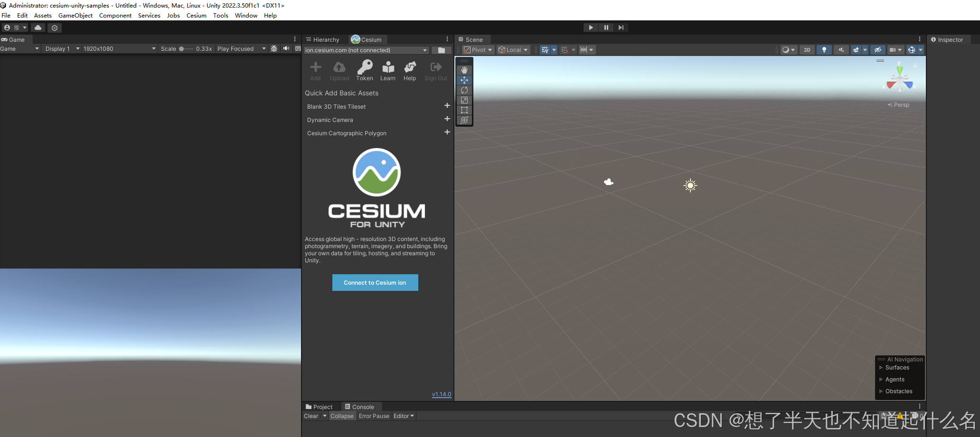Open the 1920x1080 resolution dropdown
Image resolution: width=980 pixels, height=437 pixels.
(x=120, y=49)
